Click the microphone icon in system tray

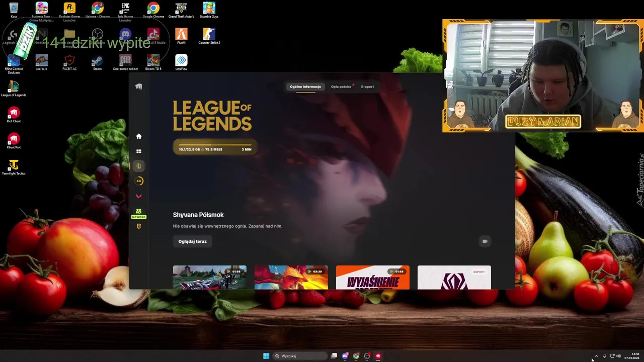[604, 356]
